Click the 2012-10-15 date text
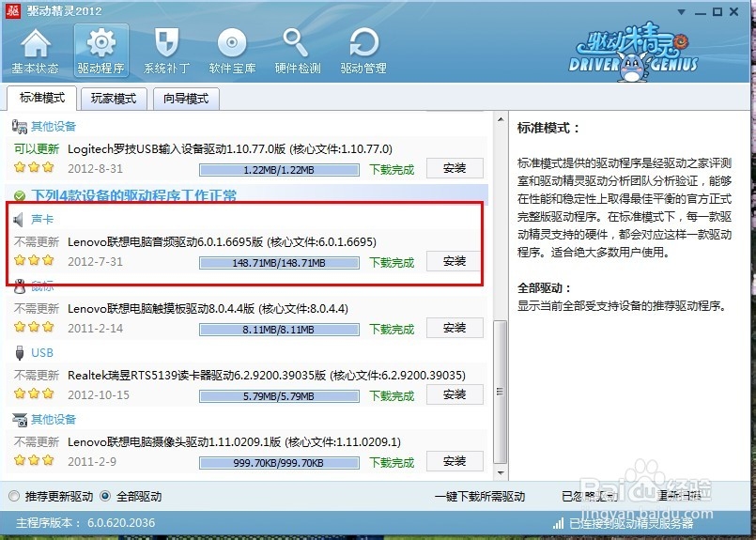The width and height of the screenshot is (756, 540). point(99,394)
